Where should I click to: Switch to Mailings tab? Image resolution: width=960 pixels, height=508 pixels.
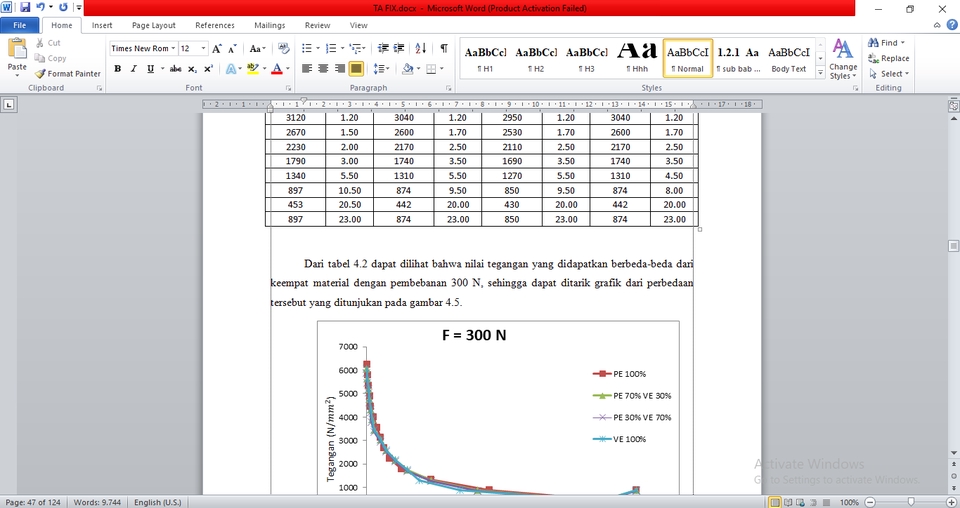pos(269,25)
